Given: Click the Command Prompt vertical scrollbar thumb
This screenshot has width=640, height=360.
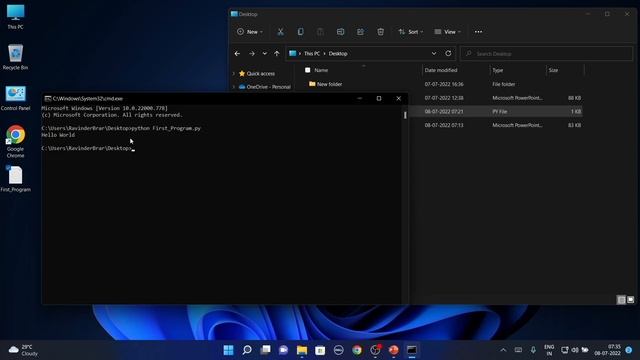Looking at the screenshot, I should [405, 115].
